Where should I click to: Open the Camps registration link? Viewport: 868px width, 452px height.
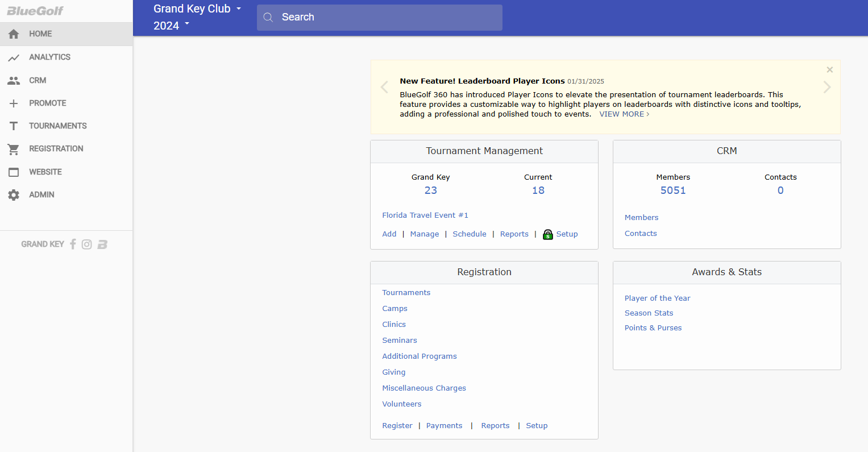tap(394, 309)
